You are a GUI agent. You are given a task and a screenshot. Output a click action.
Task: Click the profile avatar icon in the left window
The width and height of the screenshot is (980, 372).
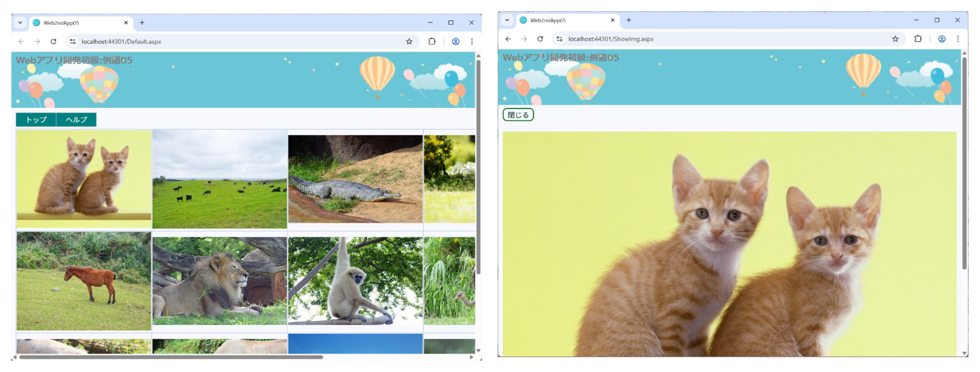click(456, 41)
